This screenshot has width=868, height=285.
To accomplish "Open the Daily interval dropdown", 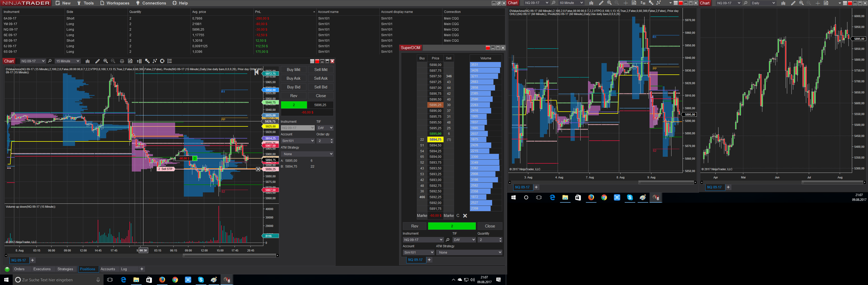I will click(x=763, y=3).
